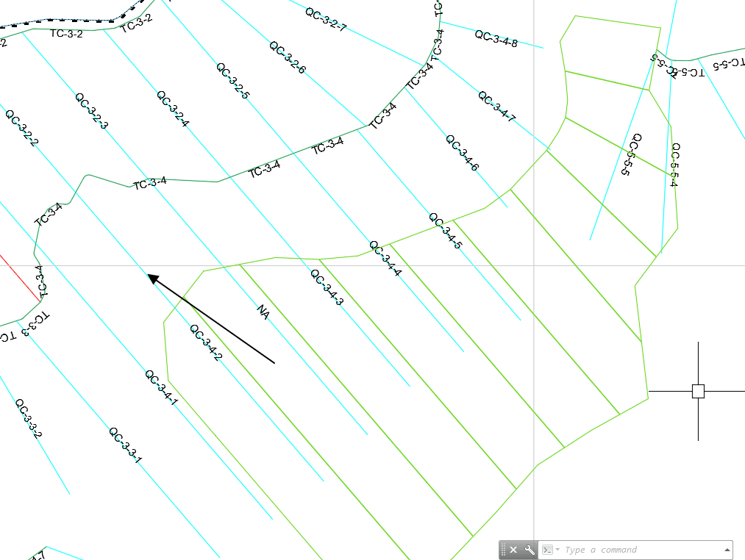
Task: Click the QC-5-5-5 label
Action: pyautogui.click(x=632, y=155)
